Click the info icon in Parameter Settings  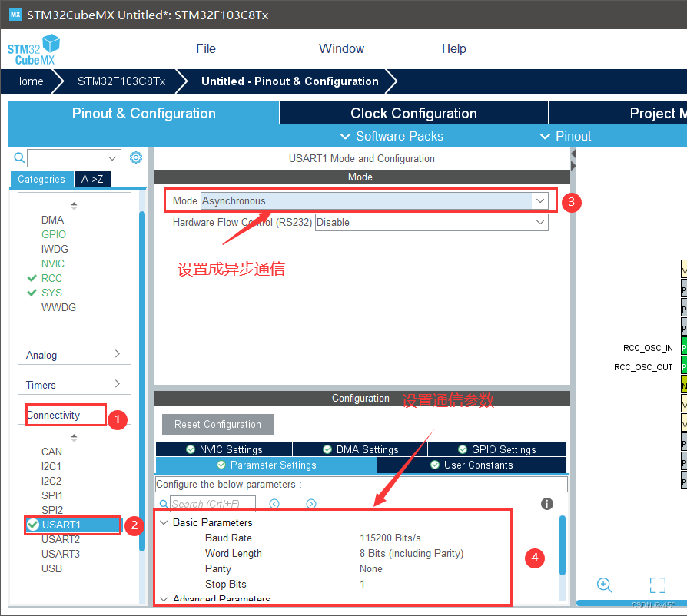[x=547, y=504]
